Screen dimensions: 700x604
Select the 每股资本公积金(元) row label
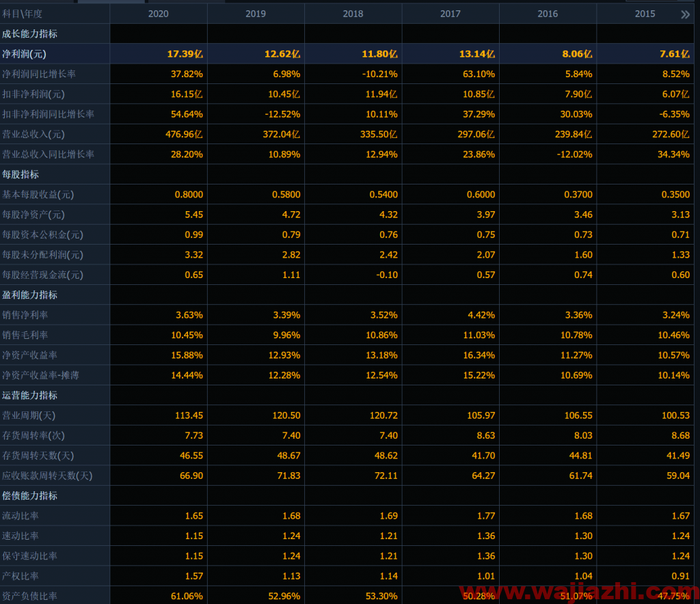pos(42,234)
